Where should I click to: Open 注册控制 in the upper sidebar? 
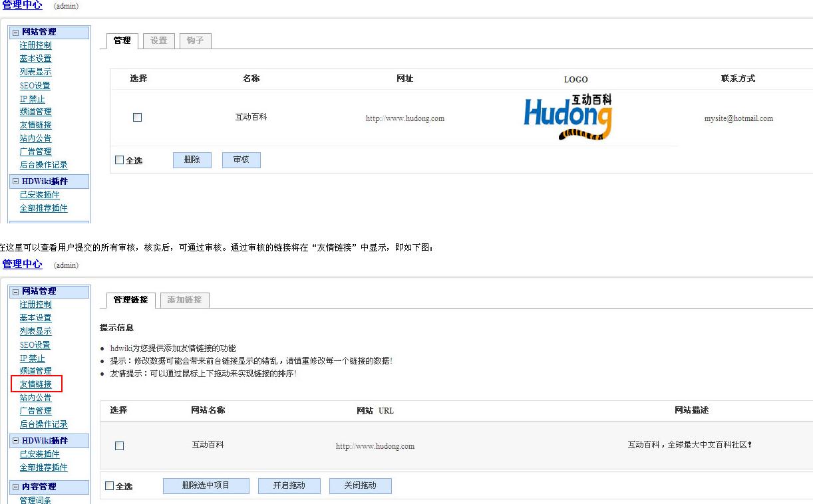[35, 45]
